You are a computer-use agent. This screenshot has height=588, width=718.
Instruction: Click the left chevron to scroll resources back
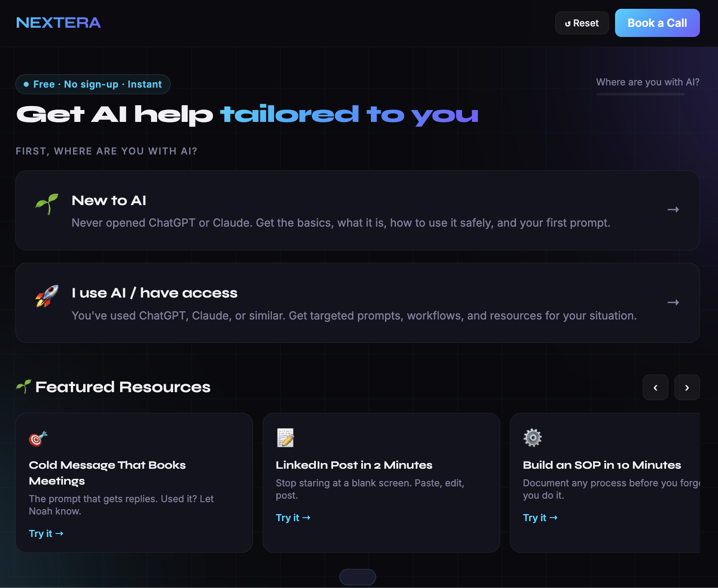click(655, 387)
